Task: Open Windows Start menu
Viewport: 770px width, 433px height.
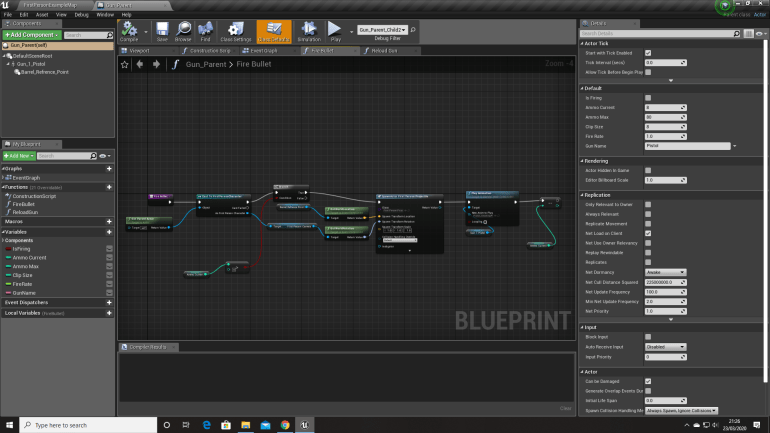Action: [x=9, y=425]
